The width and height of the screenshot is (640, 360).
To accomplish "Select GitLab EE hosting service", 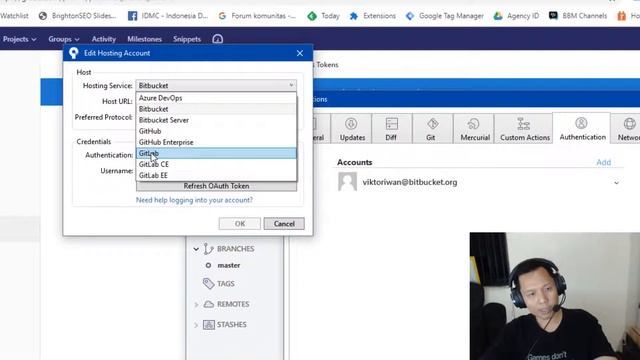I will pyautogui.click(x=216, y=175).
